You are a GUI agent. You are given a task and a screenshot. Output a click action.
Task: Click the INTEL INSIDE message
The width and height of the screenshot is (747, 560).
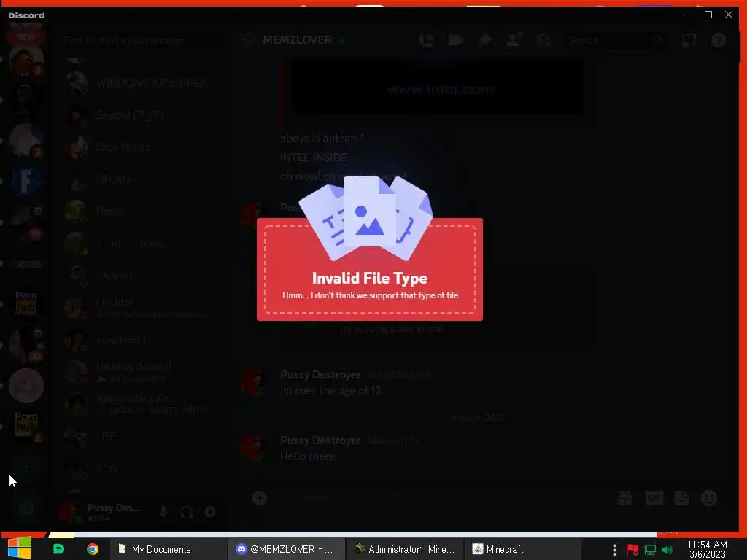point(314,157)
